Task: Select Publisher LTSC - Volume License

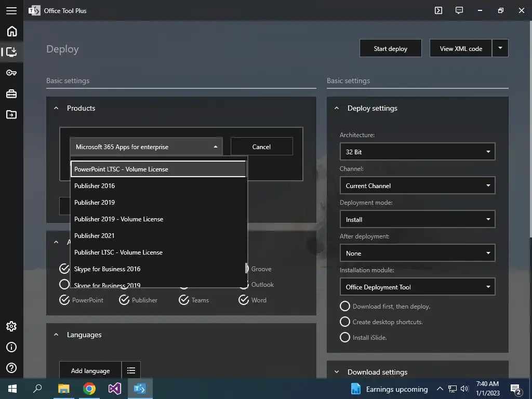Action: click(x=158, y=252)
